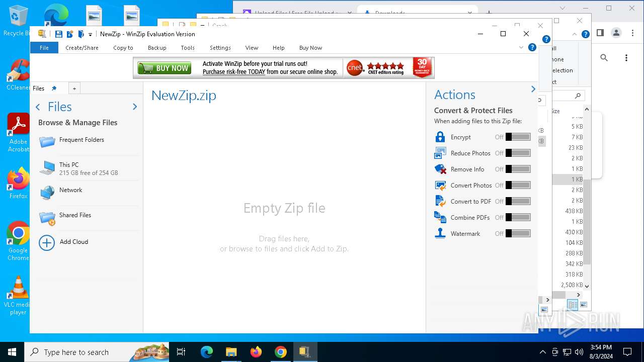Click the CNET editors rating badge
Screen dimensions: 644x362
[375, 68]
